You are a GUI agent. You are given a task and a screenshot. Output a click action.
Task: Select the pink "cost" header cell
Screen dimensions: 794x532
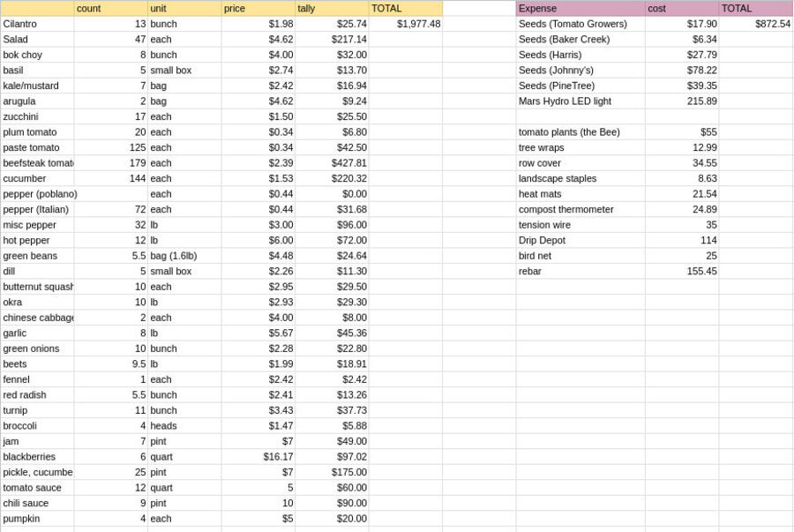click(x=681, y=8)
